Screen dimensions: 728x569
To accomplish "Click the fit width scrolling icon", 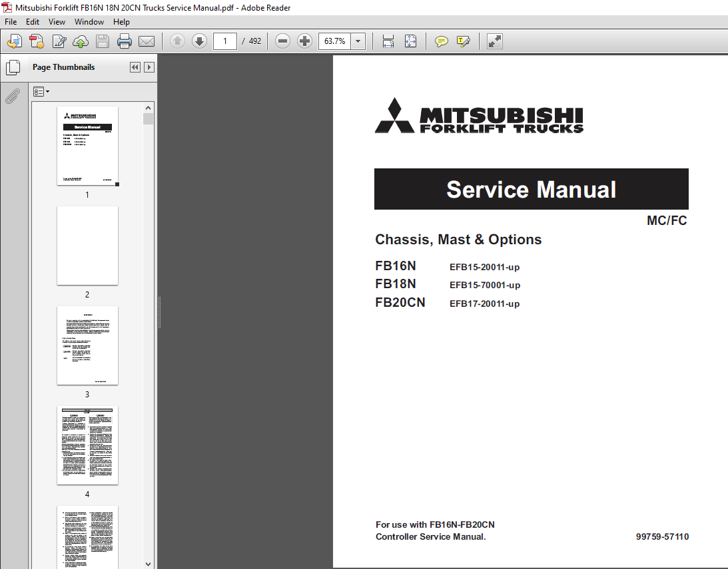I will click(388, 41).
